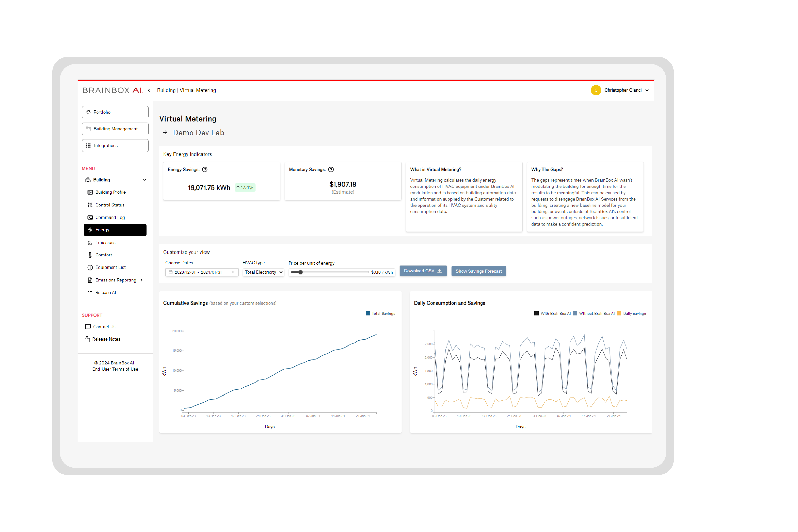The image size is (798, 532).
Task: Click the Energy lightning bolt icon
Action: pyautogui.click(x=90, y=230)
